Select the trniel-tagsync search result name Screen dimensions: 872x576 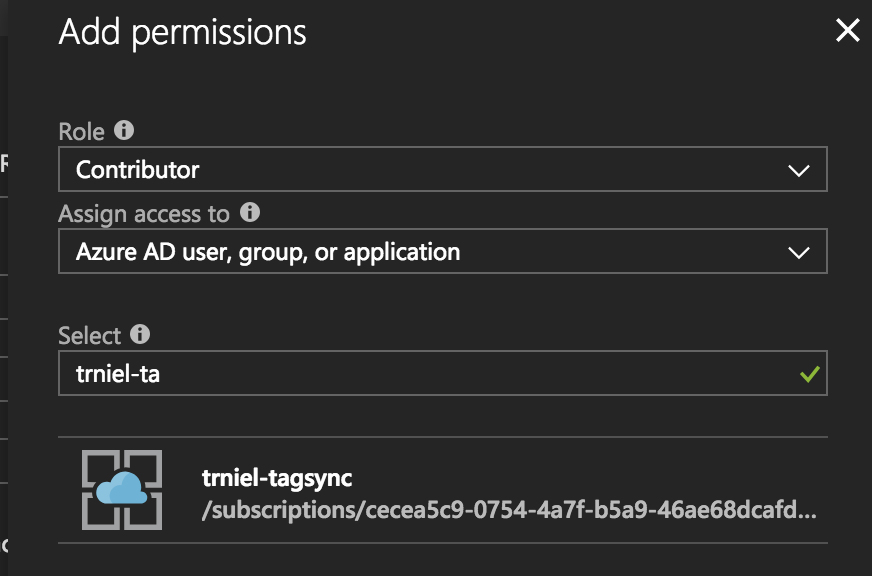[x=276, y=478]
